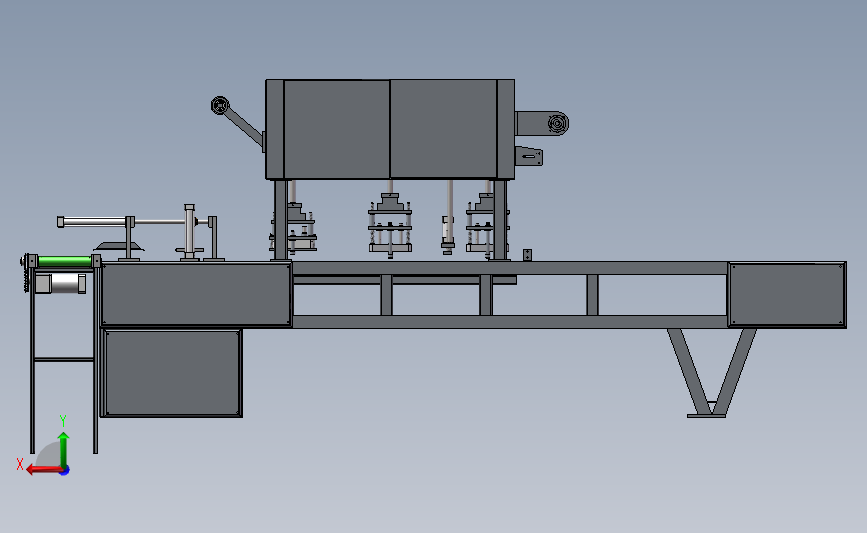Select the upper left cabinet panel beside frame
Image resolution: width=867 pixels, height=533 pixels.
coord(196,294)
